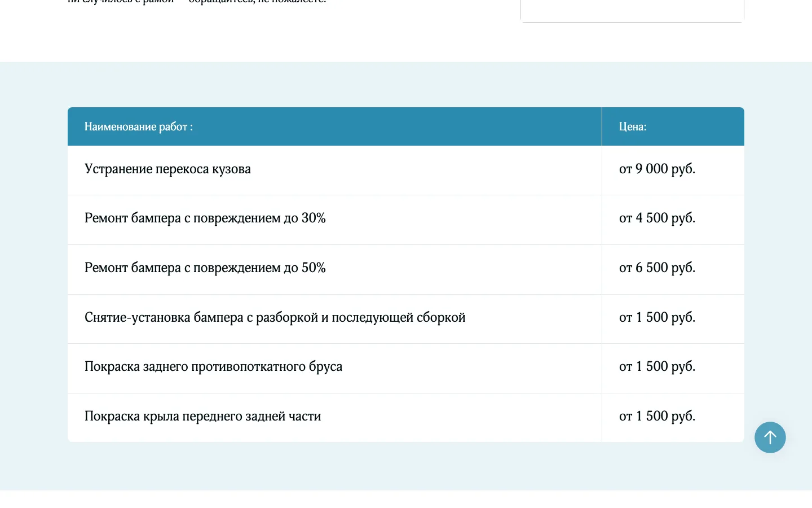Select the 'Наименование работ :' header cell

[334, 126]
